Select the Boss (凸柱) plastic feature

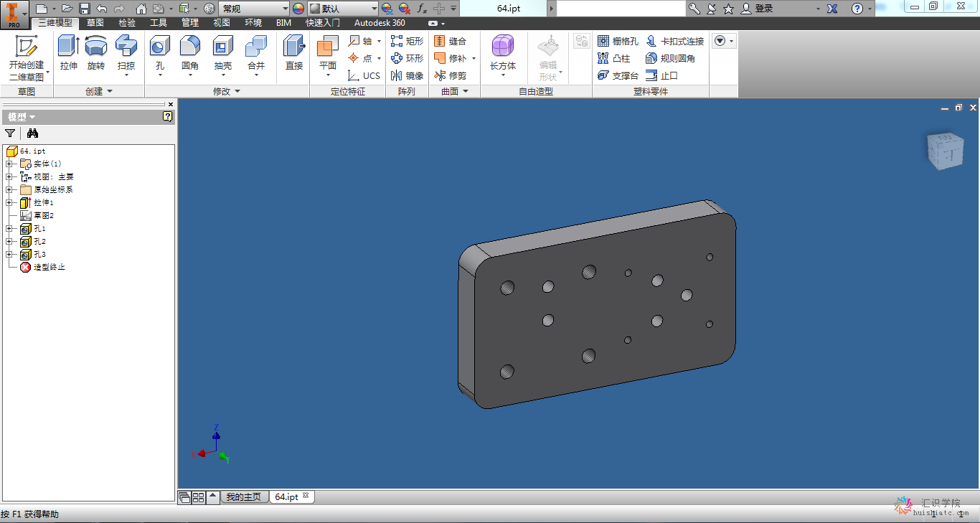pos(613,58)
